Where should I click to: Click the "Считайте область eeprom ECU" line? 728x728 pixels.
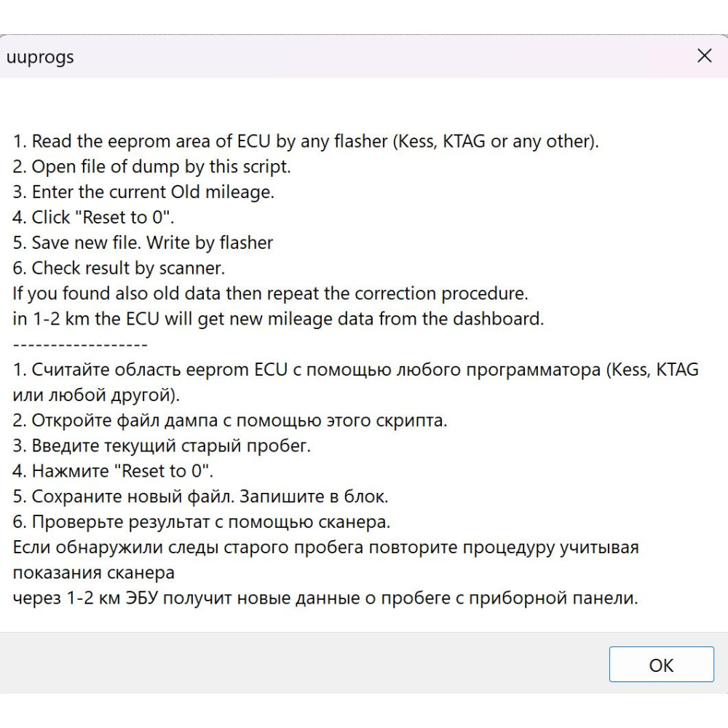[x=355, y=382]
